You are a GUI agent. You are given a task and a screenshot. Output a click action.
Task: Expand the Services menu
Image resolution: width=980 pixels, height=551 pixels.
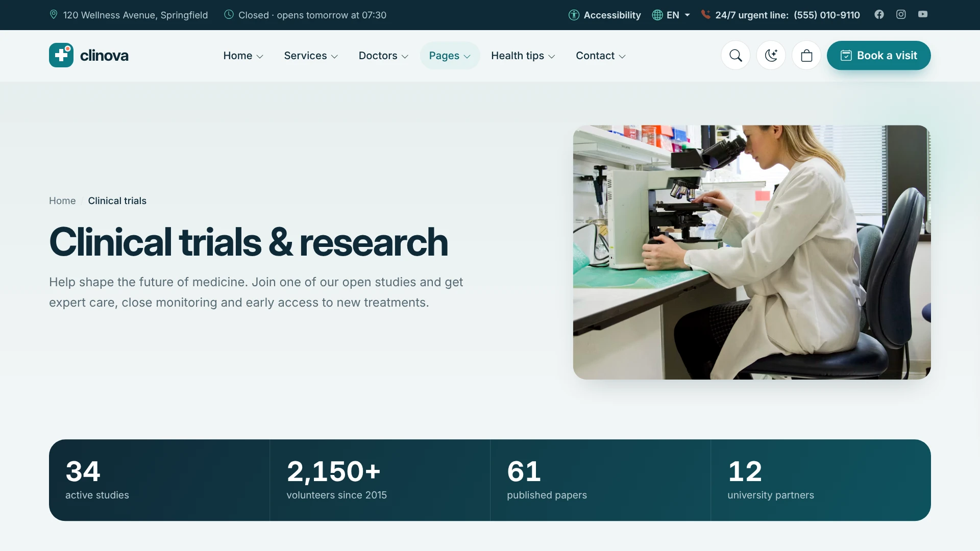tap(311, 56)
